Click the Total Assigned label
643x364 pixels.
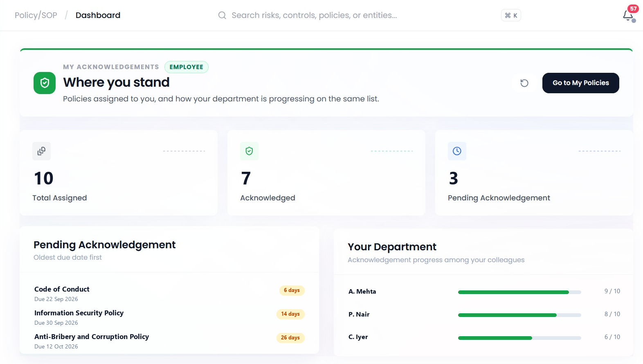pyautogui.click(x=60, y=198)
